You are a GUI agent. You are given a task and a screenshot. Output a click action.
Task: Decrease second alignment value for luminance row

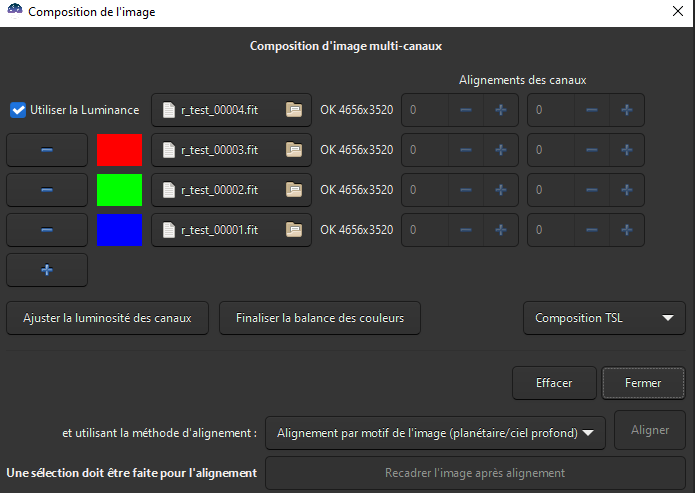tap(592, 110)
